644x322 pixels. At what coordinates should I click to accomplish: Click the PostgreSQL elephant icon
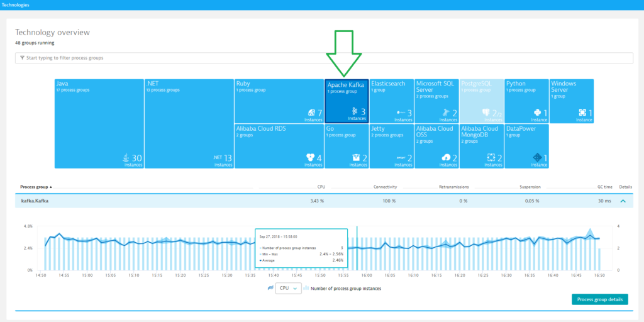(486, 113)
